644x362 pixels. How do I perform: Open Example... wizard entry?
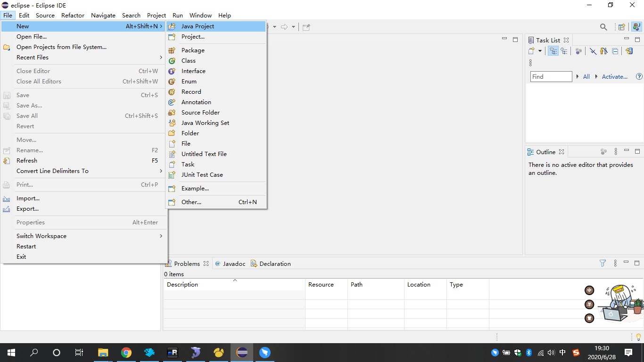216,189
